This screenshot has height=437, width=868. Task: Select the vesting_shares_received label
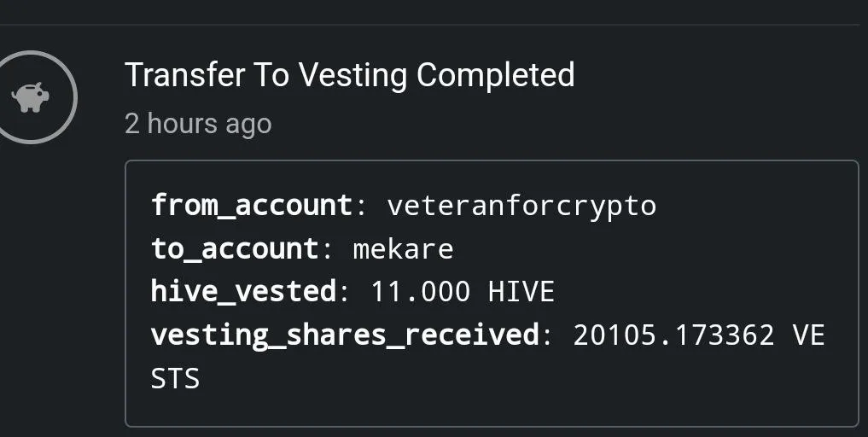pos(345,335)
